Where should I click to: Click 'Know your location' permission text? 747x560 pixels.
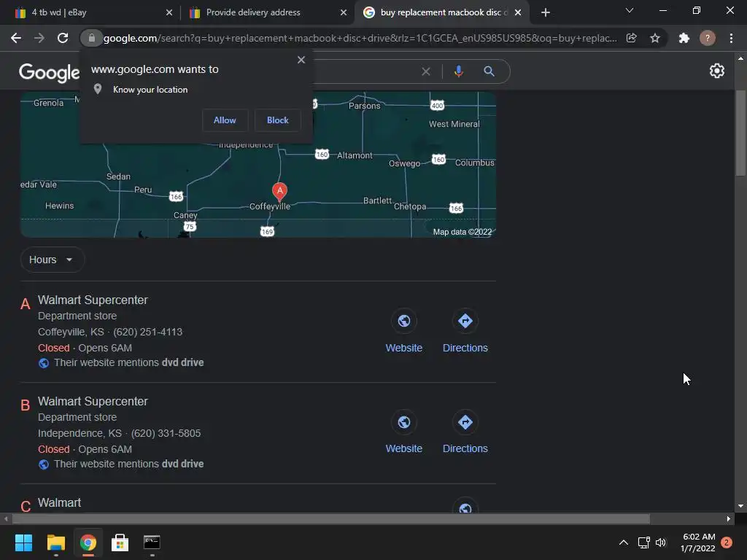coord(150,90)
